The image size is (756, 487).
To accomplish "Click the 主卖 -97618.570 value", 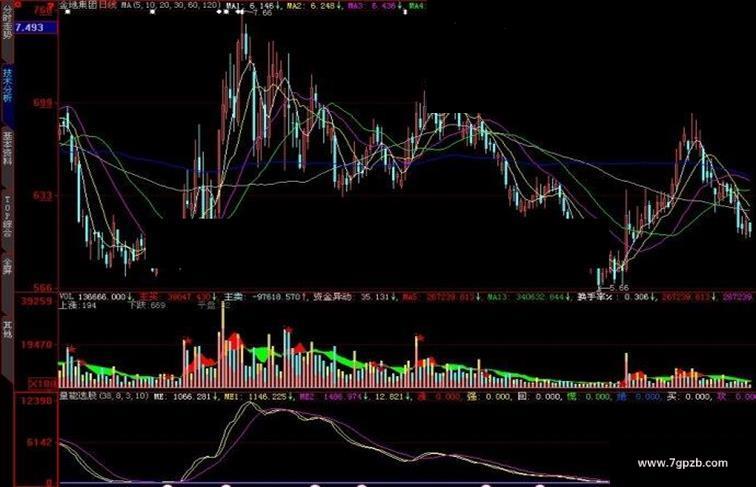I will pyautogui.click(x=266, y=297).
